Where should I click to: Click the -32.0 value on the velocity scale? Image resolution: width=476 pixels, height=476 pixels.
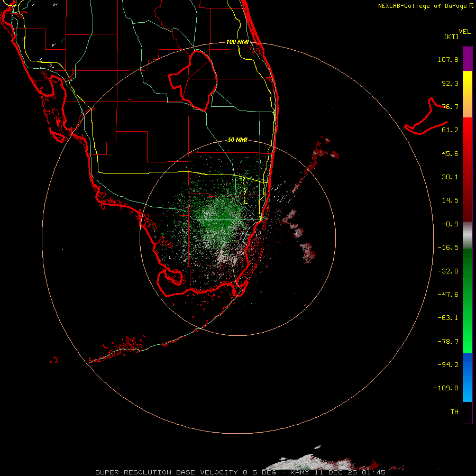(448, 271)
